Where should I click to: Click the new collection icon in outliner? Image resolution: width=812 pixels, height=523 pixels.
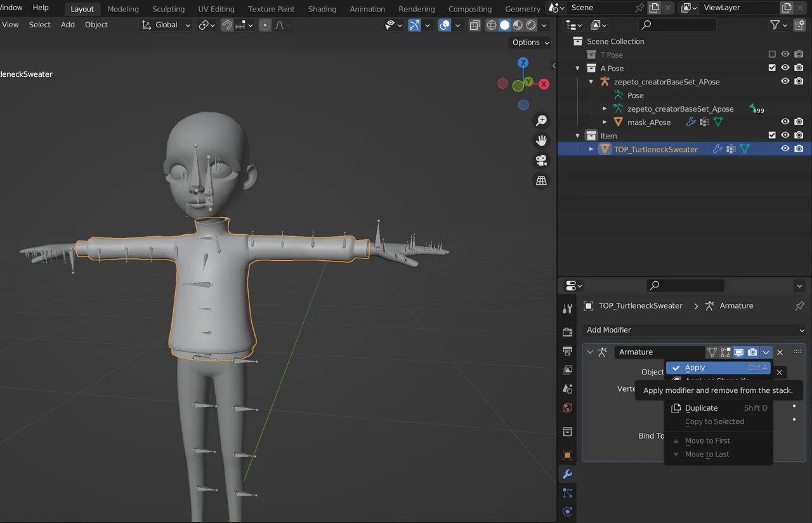798,24
